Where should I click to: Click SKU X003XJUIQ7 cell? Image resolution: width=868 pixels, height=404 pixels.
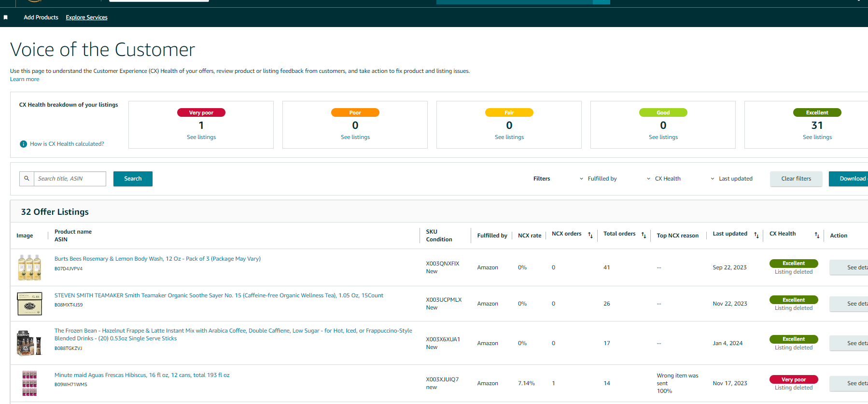442,379
